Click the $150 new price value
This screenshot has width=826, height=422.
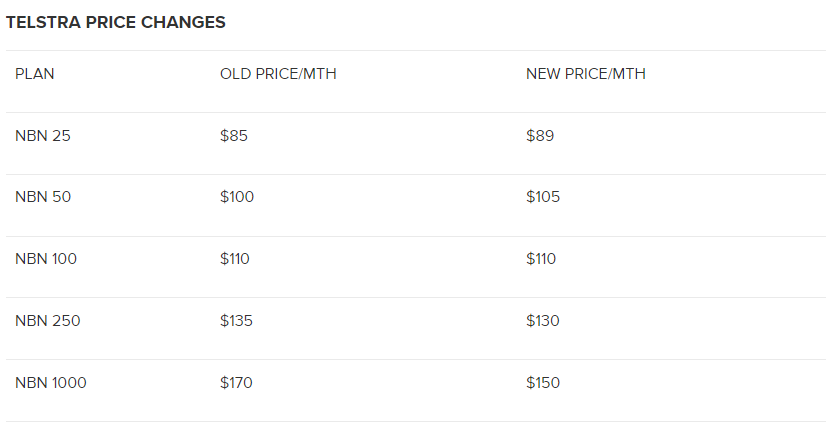click(x=543, y=382)
